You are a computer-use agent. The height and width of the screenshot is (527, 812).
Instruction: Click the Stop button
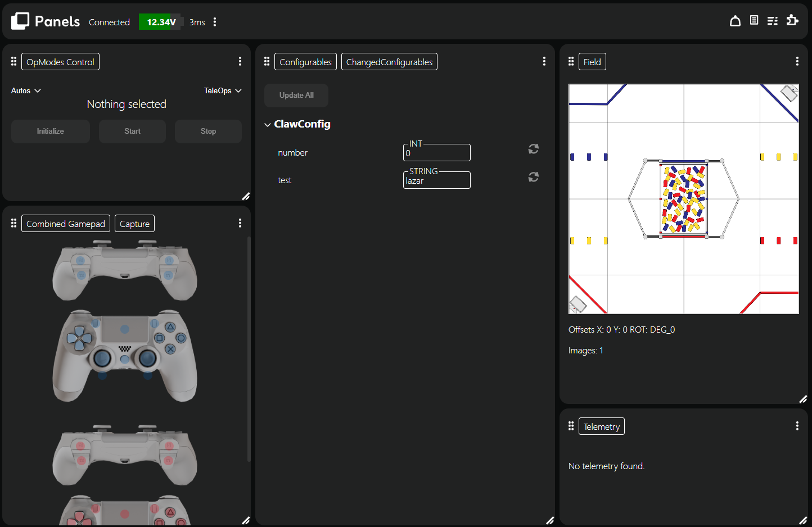(x=208, y=131)
